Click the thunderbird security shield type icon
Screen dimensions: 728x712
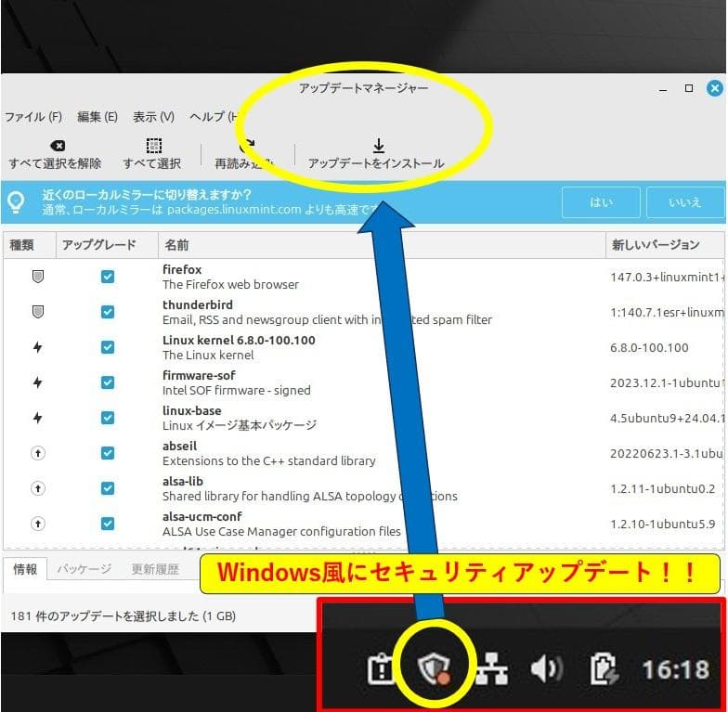[x=38, y=312]
